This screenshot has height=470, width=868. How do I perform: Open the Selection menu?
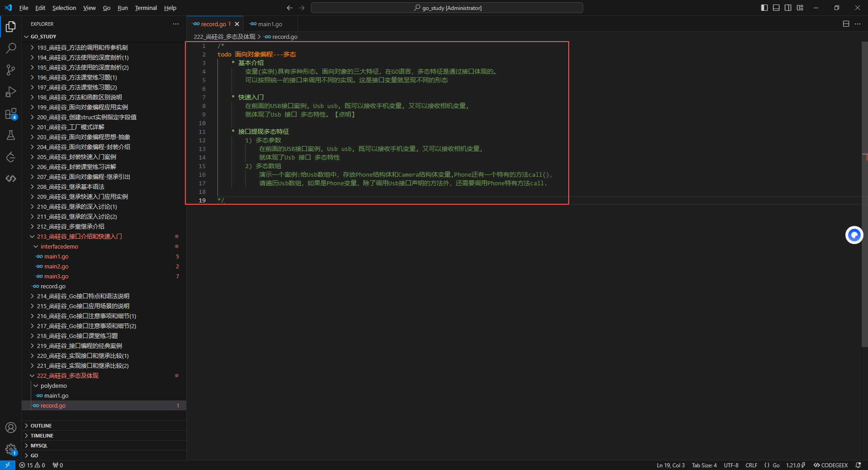pos(64,8)
